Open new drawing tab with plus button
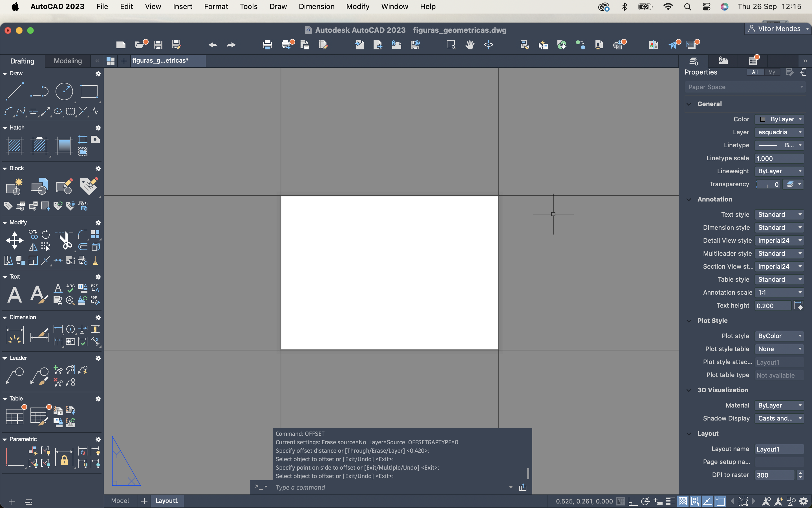812x508 pixels. click(124, 61)
